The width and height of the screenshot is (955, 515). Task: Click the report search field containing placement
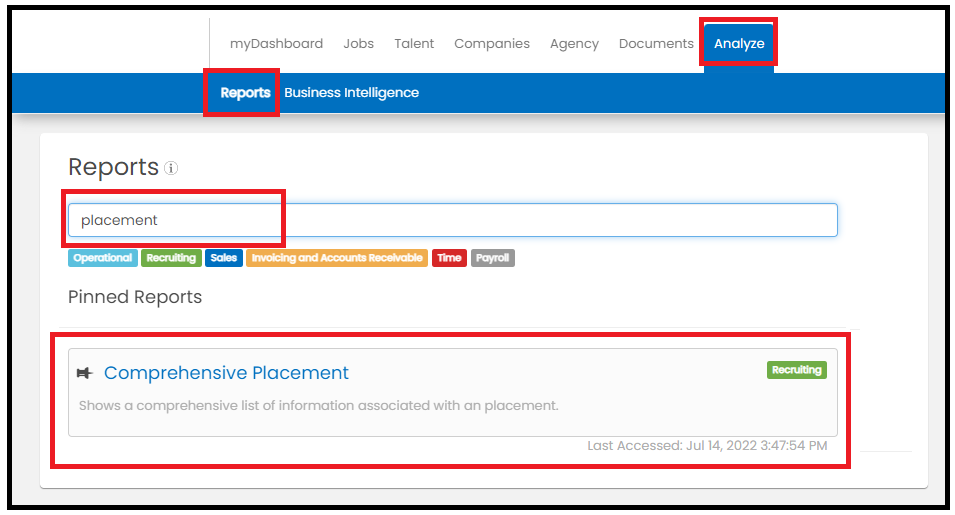tap(453, 220)
